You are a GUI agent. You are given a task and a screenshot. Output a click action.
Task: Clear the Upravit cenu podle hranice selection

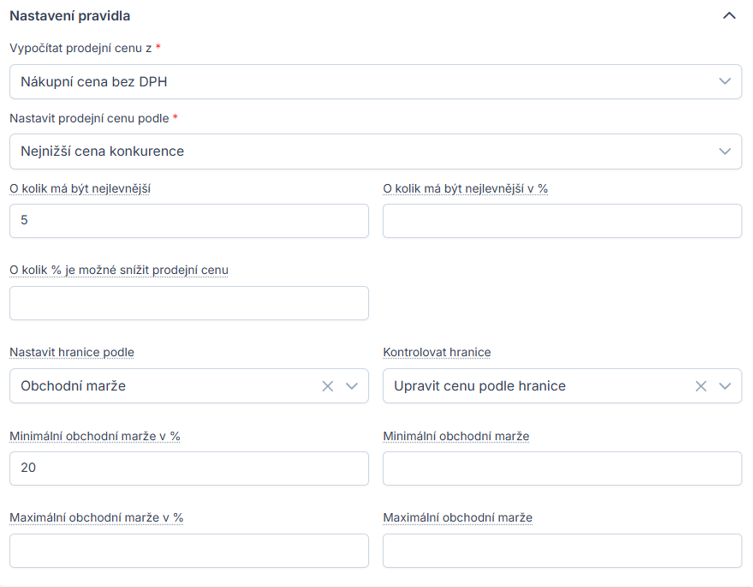click(x=701, y=386)
